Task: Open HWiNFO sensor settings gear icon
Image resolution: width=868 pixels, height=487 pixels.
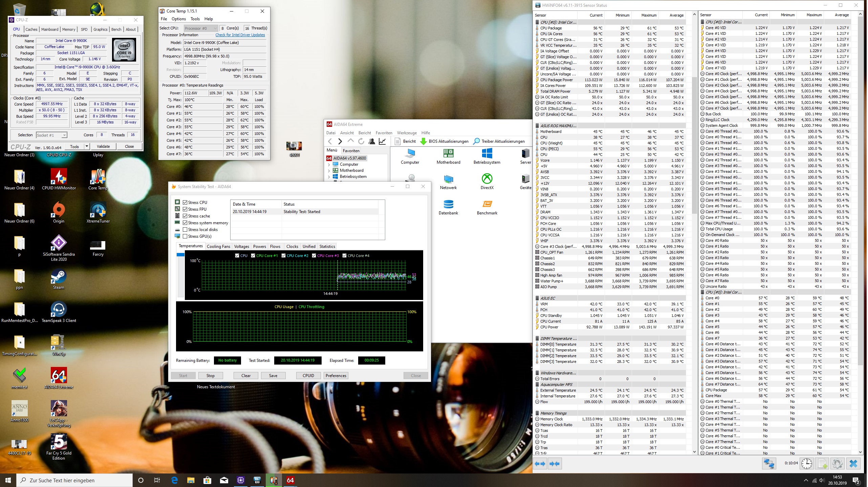Action: click(x=837, y=463)
